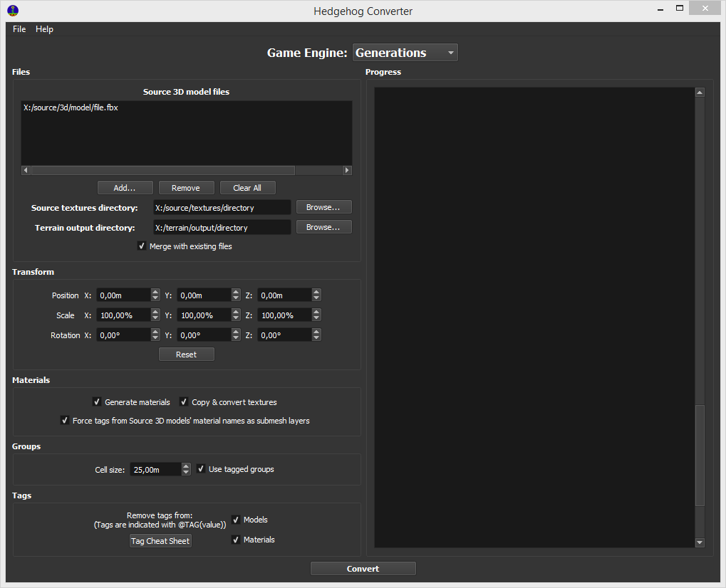Click right arrow of source files horizontal scrollbar

(x=347, y=170)
